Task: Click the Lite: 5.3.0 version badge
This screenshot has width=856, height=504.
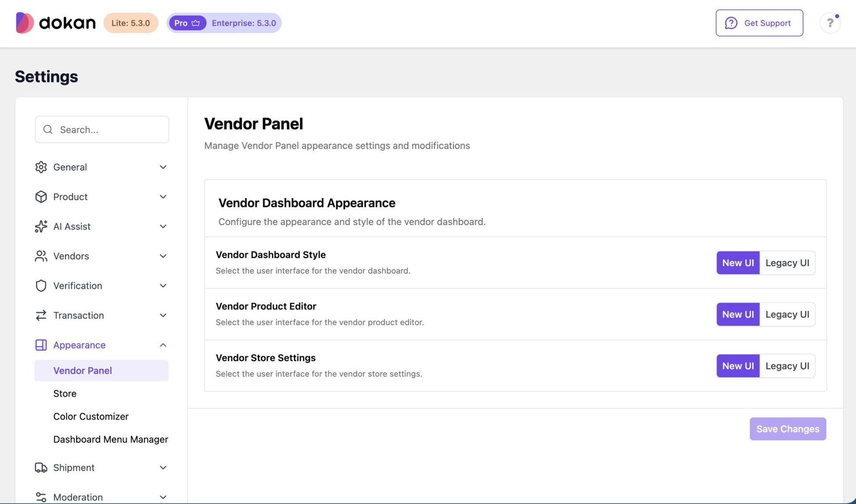Action: pos(131,23)
